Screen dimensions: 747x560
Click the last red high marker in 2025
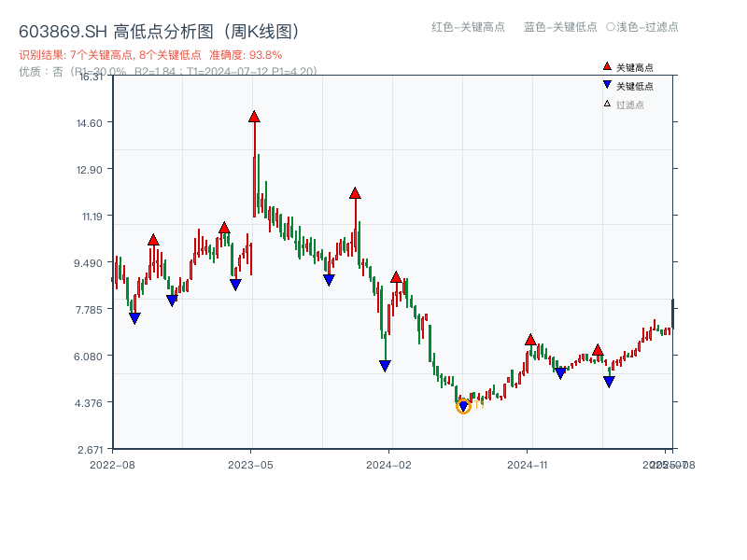tap(598, 350)
